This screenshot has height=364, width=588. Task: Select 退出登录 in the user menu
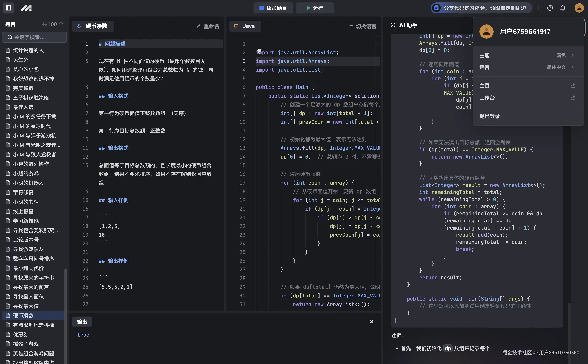[489, 116]
